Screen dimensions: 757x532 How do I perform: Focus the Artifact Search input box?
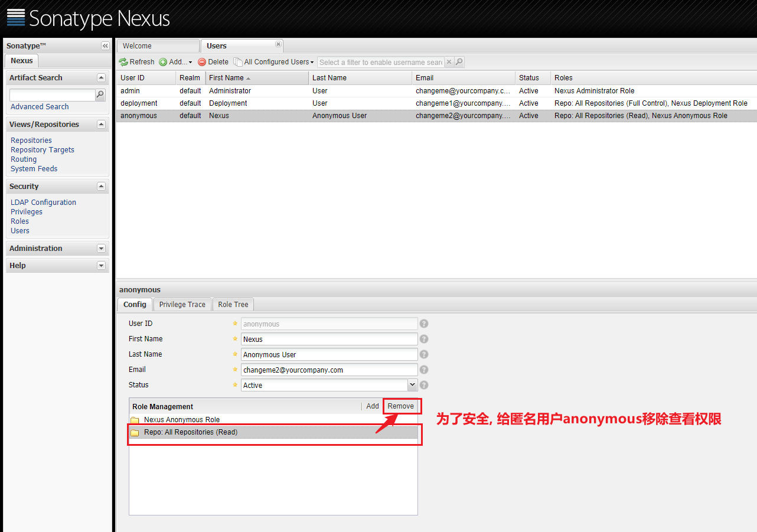click(53, 95)
